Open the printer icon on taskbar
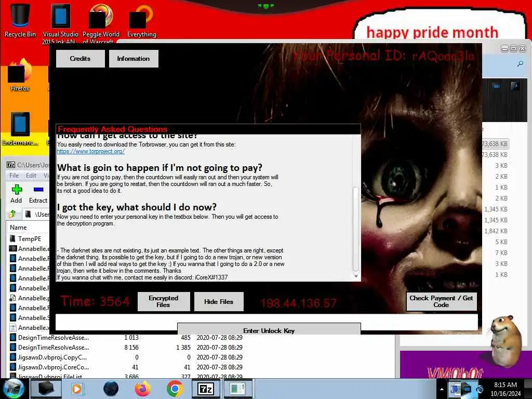532x399 pixels. coord(46,389)
